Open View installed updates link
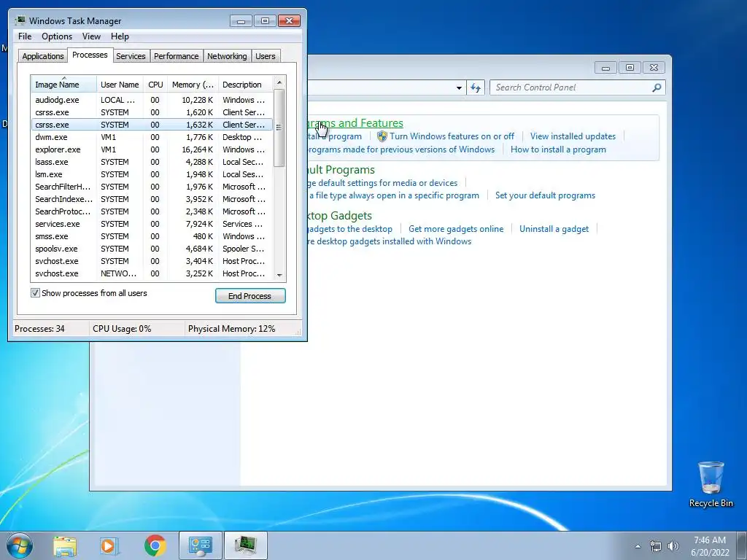This screenshot has height=560, width=747. pos(573,136)
